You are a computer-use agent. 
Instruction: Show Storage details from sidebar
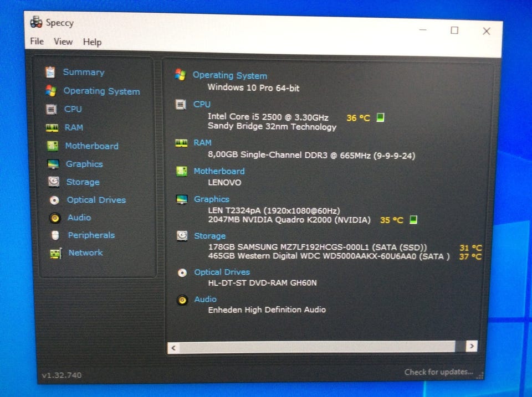click(83, 182)
